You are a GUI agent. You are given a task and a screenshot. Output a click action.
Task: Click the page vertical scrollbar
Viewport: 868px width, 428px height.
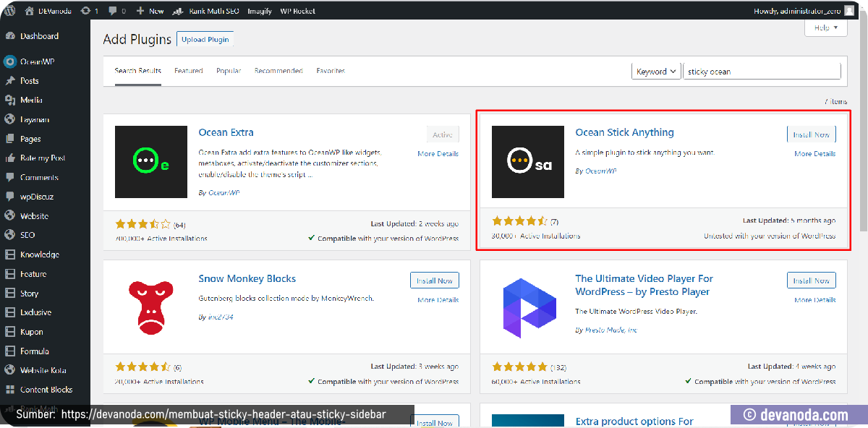click(x=862, y=123)
